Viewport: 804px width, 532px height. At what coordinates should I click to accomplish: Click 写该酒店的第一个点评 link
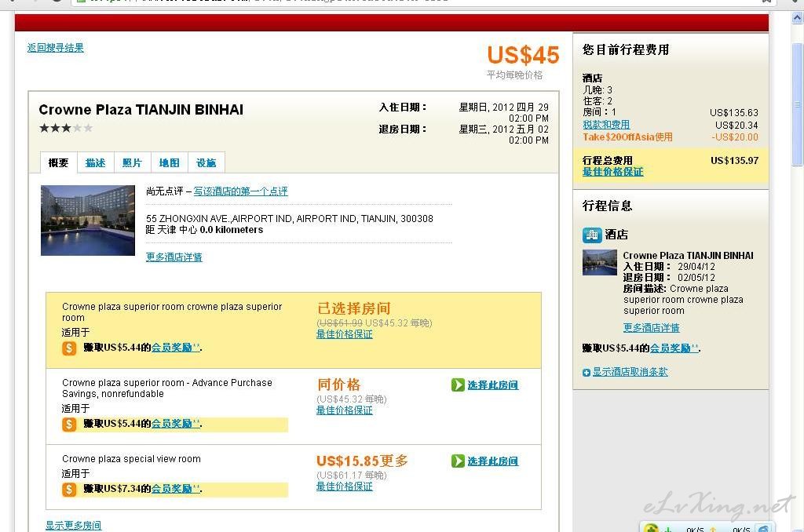pyautogui.click(x=240, y=191)
